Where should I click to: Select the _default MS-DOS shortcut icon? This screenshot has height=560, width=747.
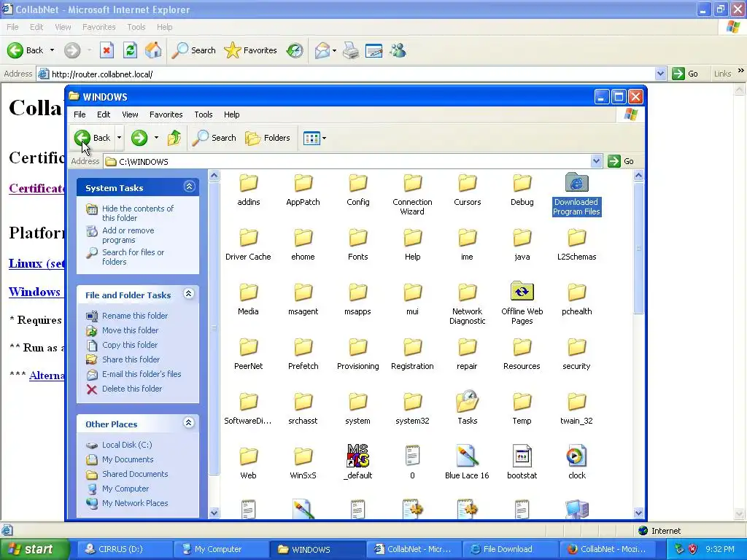(357, 462)
